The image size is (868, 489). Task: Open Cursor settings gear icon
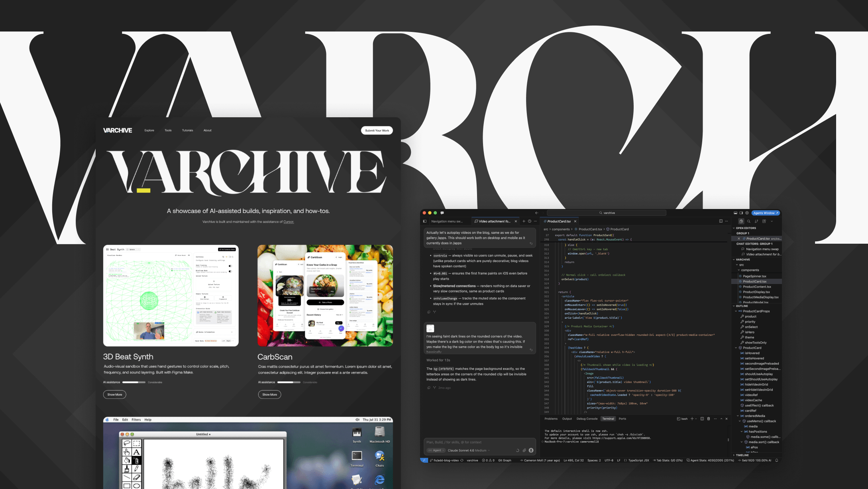coord(747,213)
